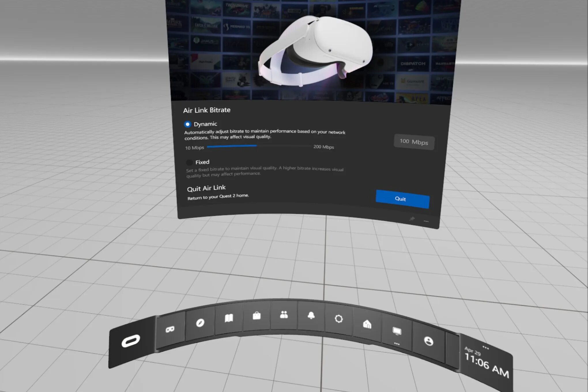Open the Social friends icon
The height and width of the screenshot is (392, 588).
(x=284, y=315)
